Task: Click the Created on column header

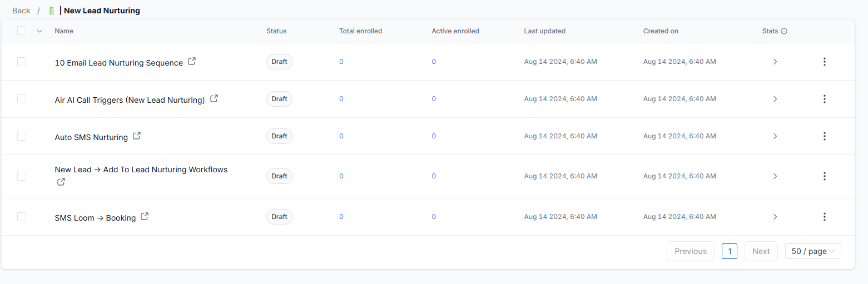Action: (661, 31)
